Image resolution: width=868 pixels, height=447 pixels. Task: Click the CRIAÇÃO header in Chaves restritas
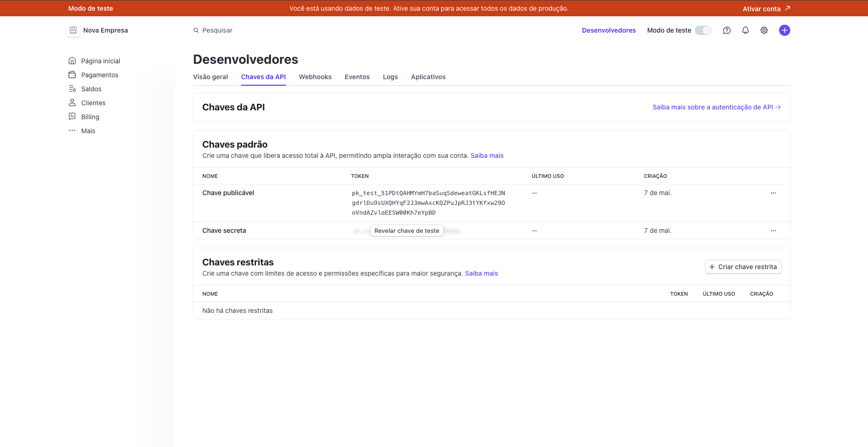tap(761, 294)
